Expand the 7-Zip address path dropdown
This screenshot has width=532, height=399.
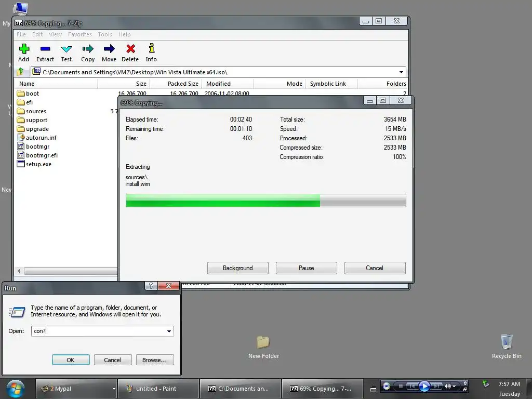click(x=401, y=72)
